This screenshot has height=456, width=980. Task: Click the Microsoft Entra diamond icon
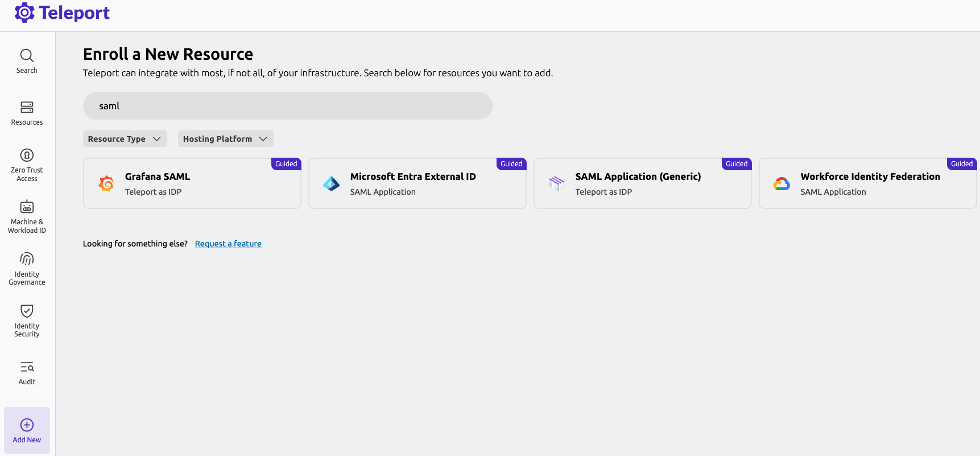tap(331, 183)
